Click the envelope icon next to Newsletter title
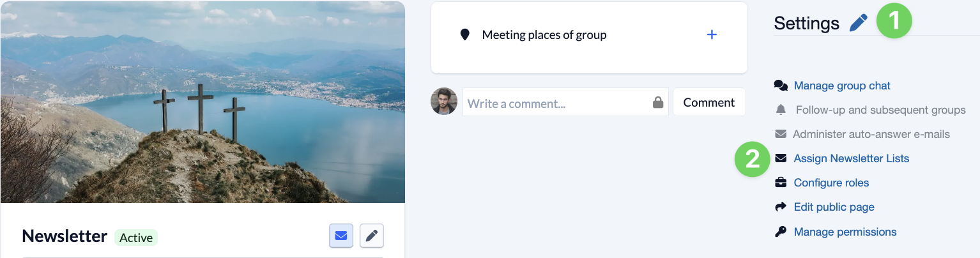Image resolution: width=980 pixels, height=258 pixels. click(341, 236)
